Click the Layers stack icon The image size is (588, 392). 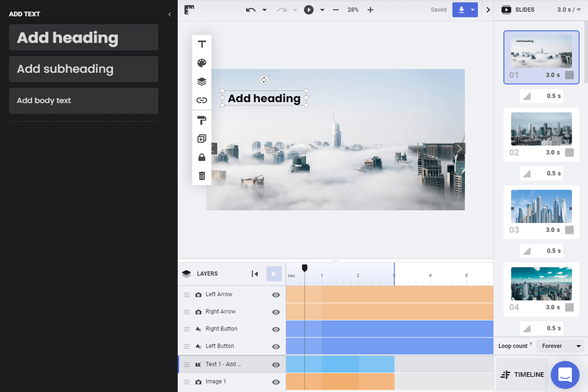(186, 274)
